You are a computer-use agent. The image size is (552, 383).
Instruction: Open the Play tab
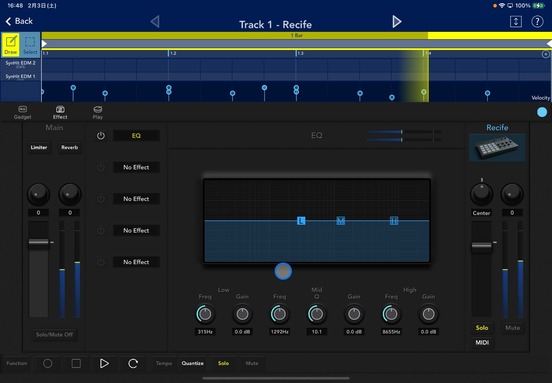(x=98, y=112)
